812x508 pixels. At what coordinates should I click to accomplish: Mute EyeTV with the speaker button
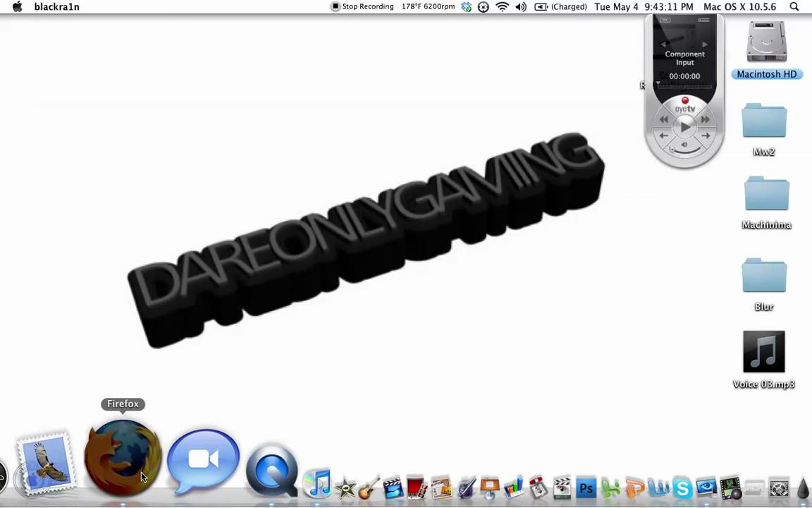pos(684,145)
